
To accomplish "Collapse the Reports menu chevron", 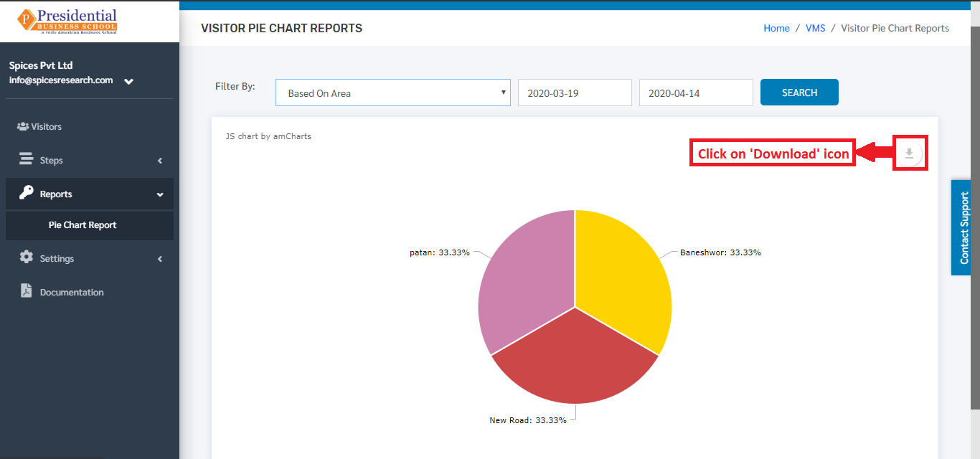I will click(160, 194).
